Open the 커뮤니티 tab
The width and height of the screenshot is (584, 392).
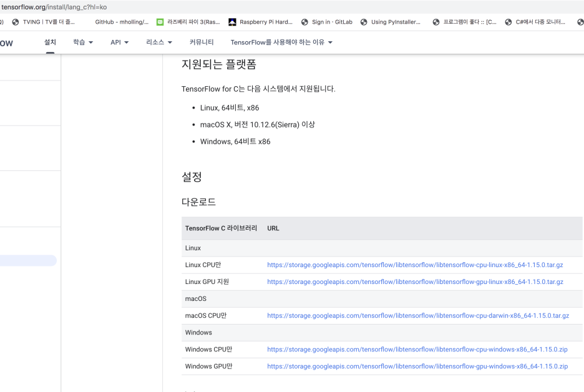[202, 42]
